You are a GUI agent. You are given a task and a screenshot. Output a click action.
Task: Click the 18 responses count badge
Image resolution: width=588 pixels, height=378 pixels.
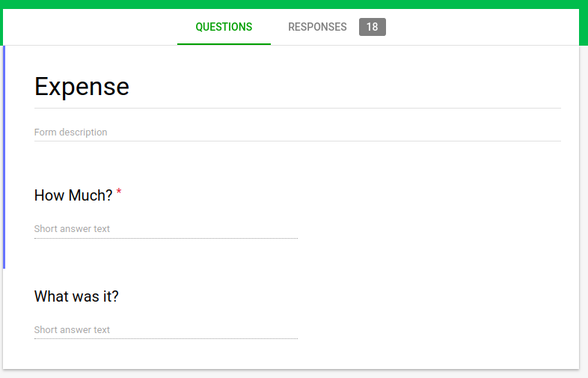click(x=372, y=27)
